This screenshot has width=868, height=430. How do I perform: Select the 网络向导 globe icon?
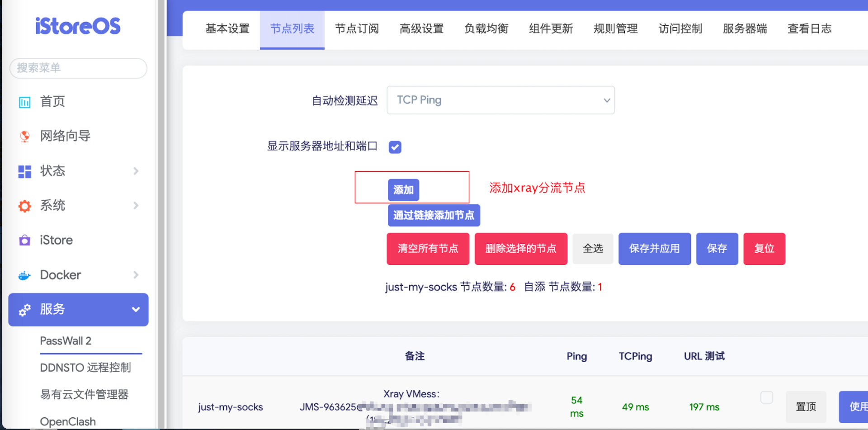(x=24, y=136)
